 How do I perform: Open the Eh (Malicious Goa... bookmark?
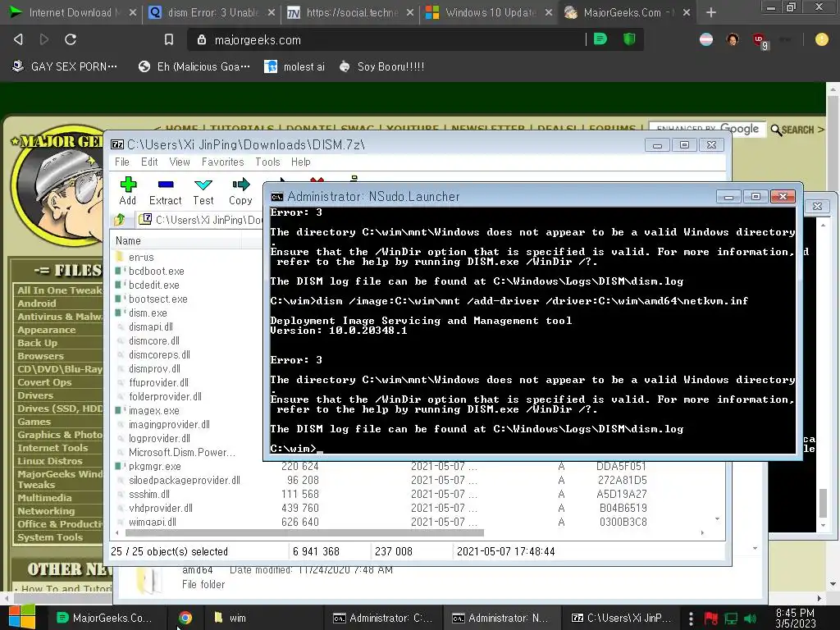point(194,66)
